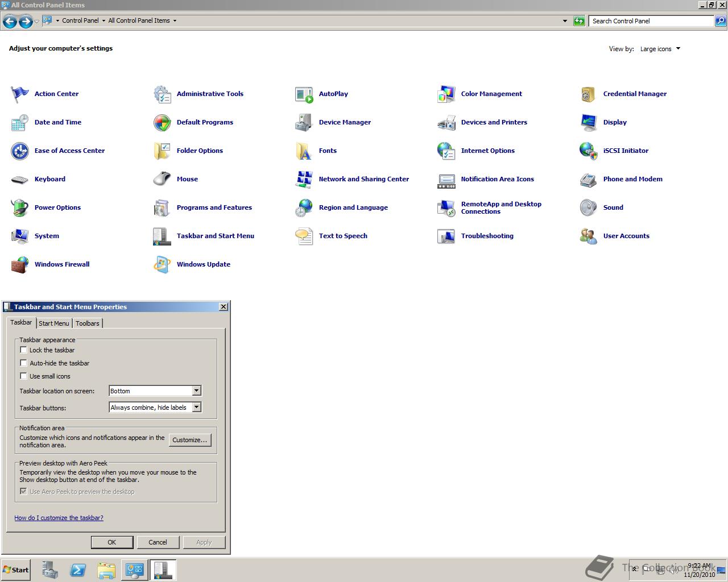Open the Programs and Features icon
Viewport: 728px width, 582px height.
point(162,207)
